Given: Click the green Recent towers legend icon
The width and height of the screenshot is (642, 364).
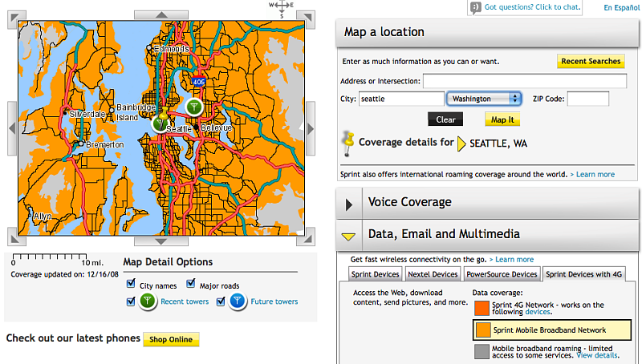Looking at the screenshot, I should 148,301.
